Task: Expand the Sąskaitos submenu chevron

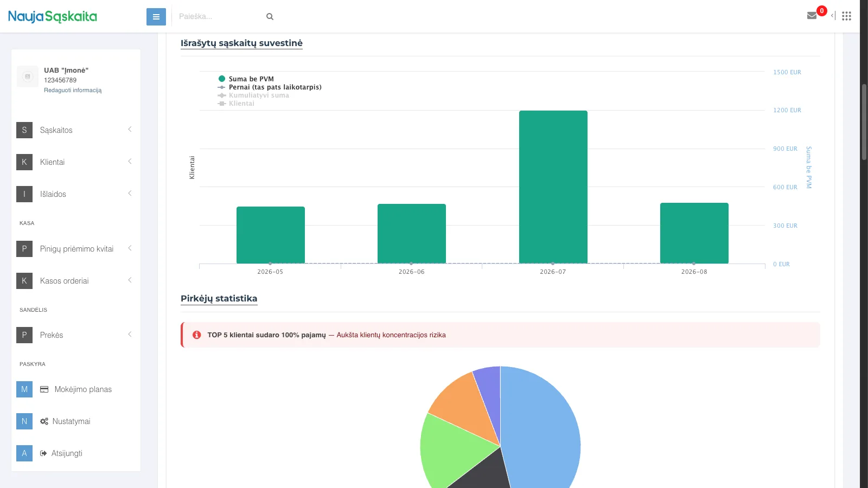Action: pyautogui.click(x=130, y=130)
